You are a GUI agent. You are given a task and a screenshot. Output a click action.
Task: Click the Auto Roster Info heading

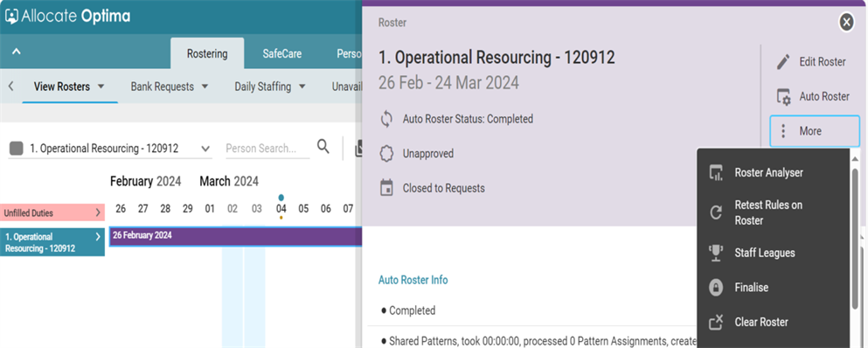point(413,280)
